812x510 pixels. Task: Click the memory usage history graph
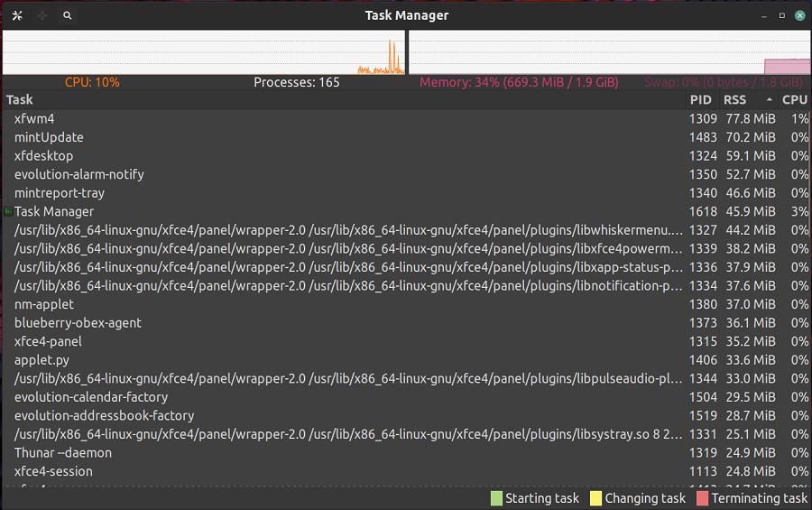pyautogui.click(x=610, y=51)
